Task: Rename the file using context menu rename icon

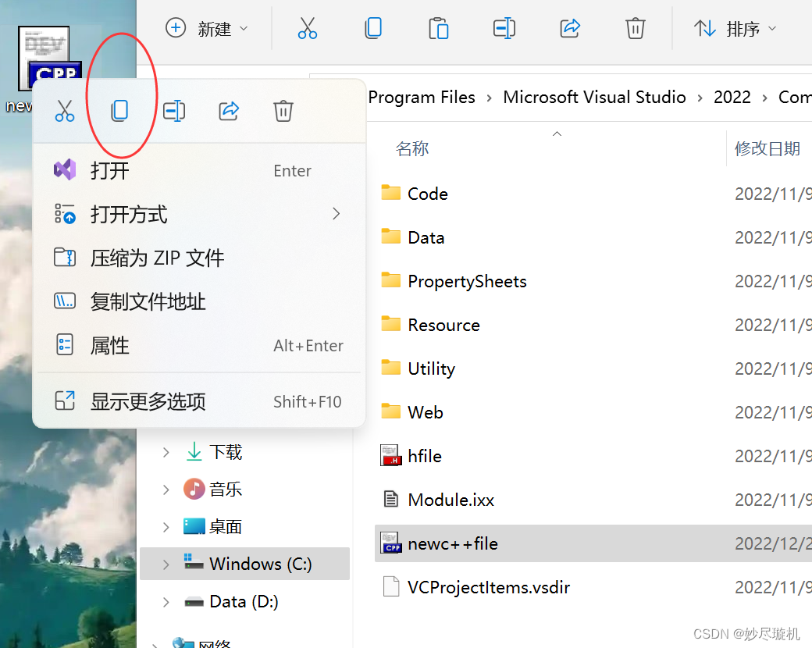Action: [174, 111]
